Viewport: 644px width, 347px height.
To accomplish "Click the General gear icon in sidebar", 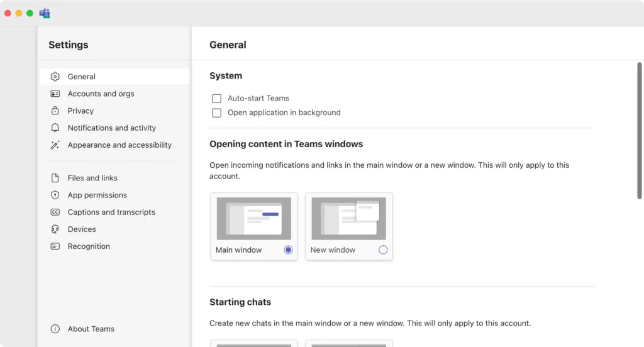I will tap(55, 77).
